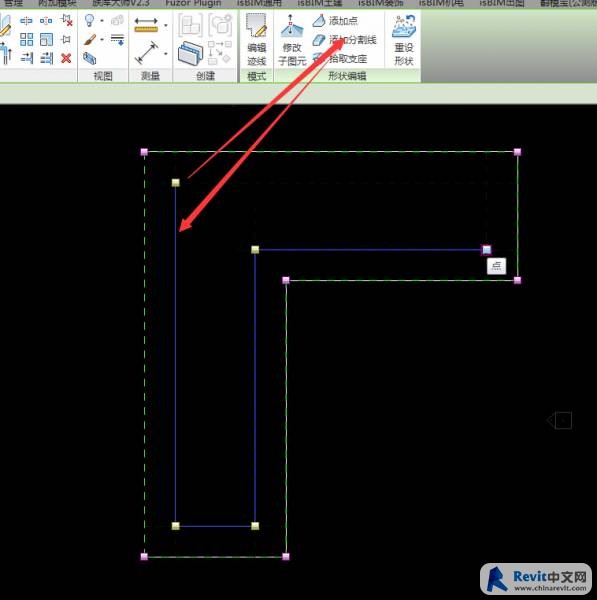Choose the Trim/Extend Multiple Elements tool

46,58
